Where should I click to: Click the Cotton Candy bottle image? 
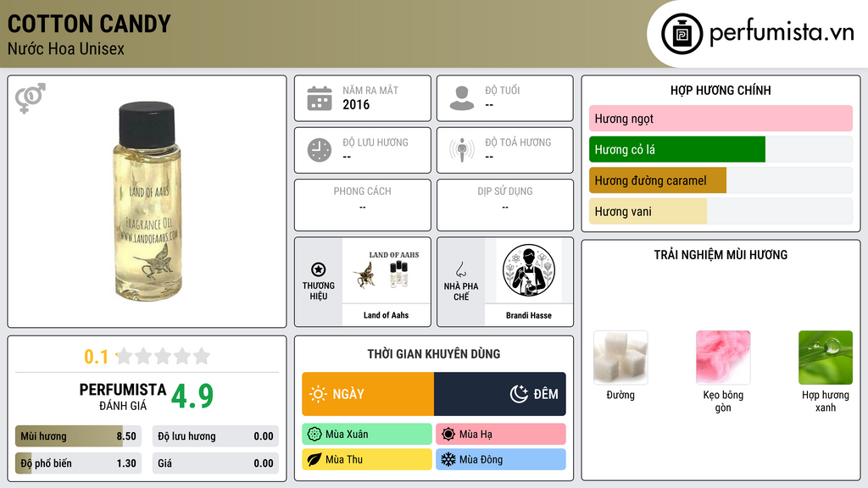(147, 202)
